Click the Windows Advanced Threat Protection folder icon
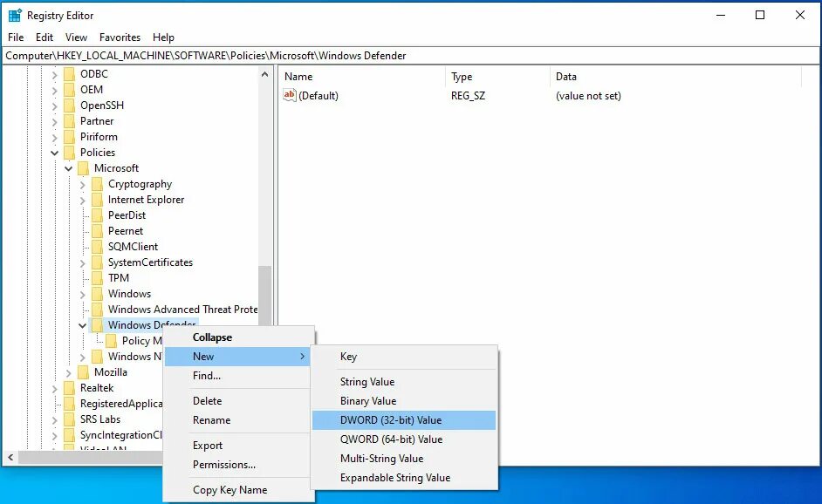 pos(97,310)
